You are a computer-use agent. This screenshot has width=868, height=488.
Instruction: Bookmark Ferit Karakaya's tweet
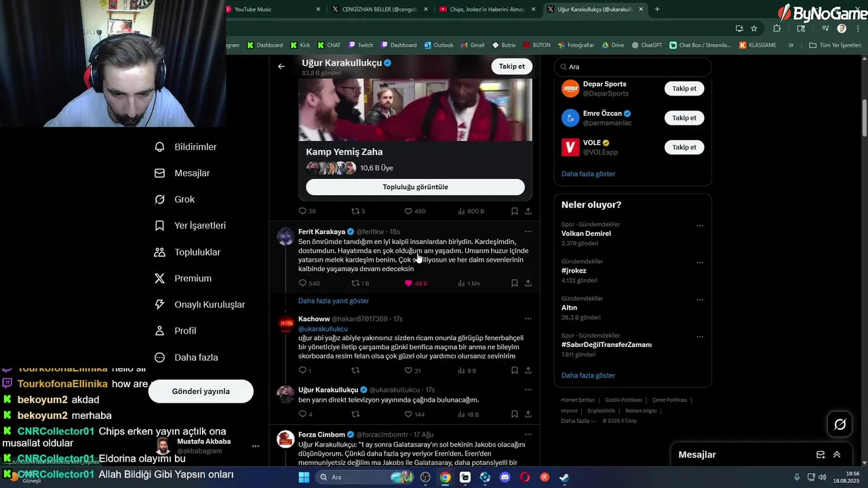[515, 283]
